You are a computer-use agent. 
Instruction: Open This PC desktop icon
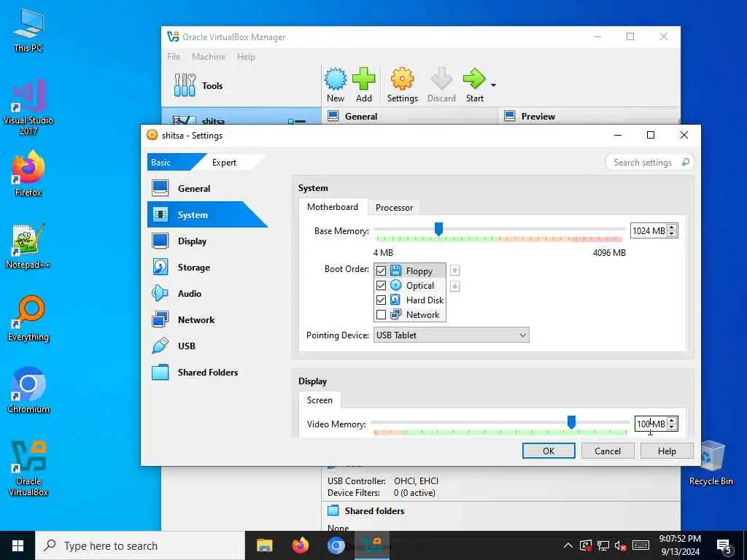point(28,31)
